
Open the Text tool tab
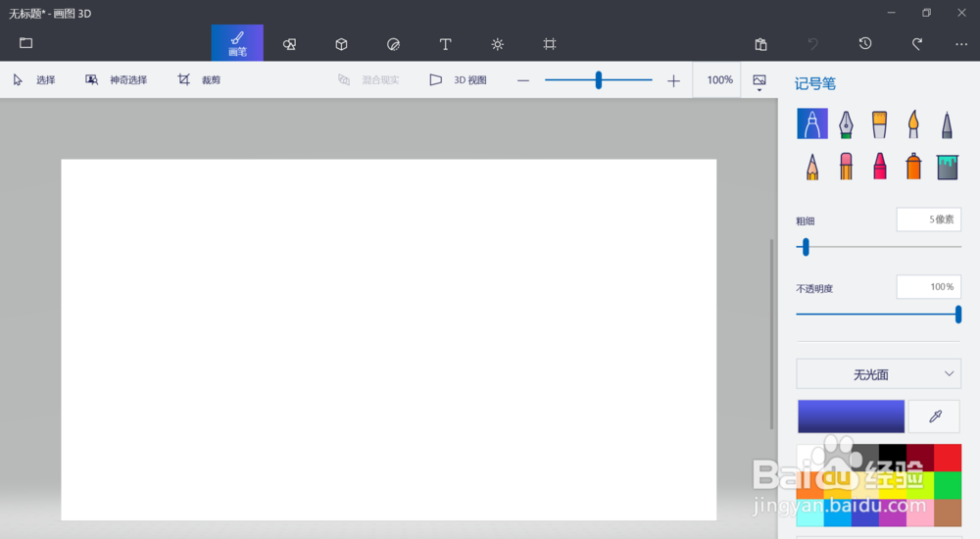[445, 44]
